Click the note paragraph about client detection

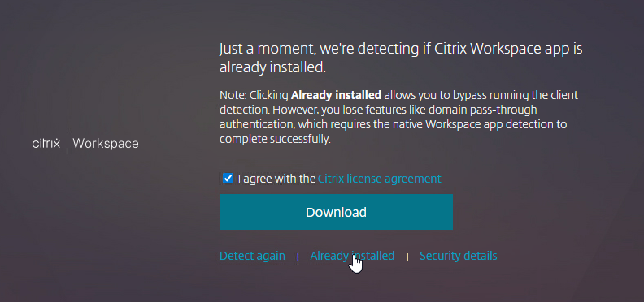[x=398, y=118]
